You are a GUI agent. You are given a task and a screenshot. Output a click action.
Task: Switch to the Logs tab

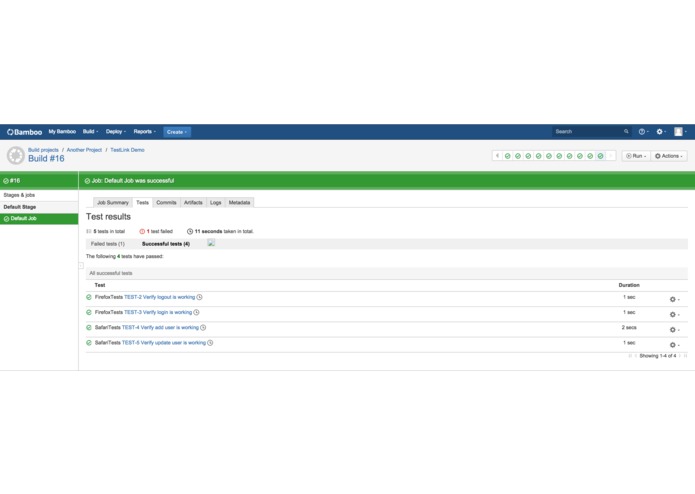[215, 202]
